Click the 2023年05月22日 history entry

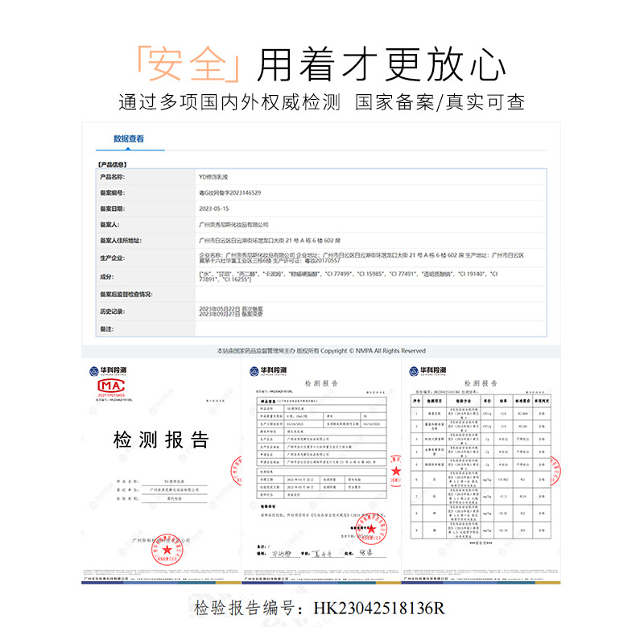(x=231, y=309)
